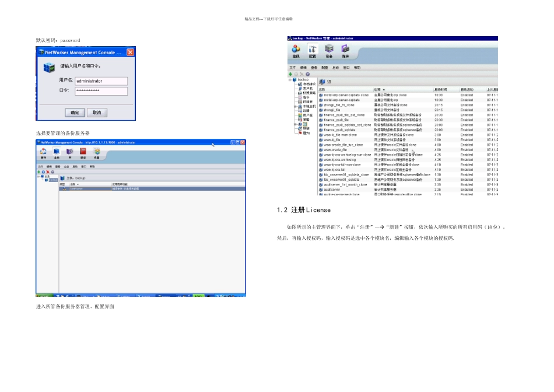Open 查看 menu in backup window
Screen dimensions: 554x392
[314, 68]
